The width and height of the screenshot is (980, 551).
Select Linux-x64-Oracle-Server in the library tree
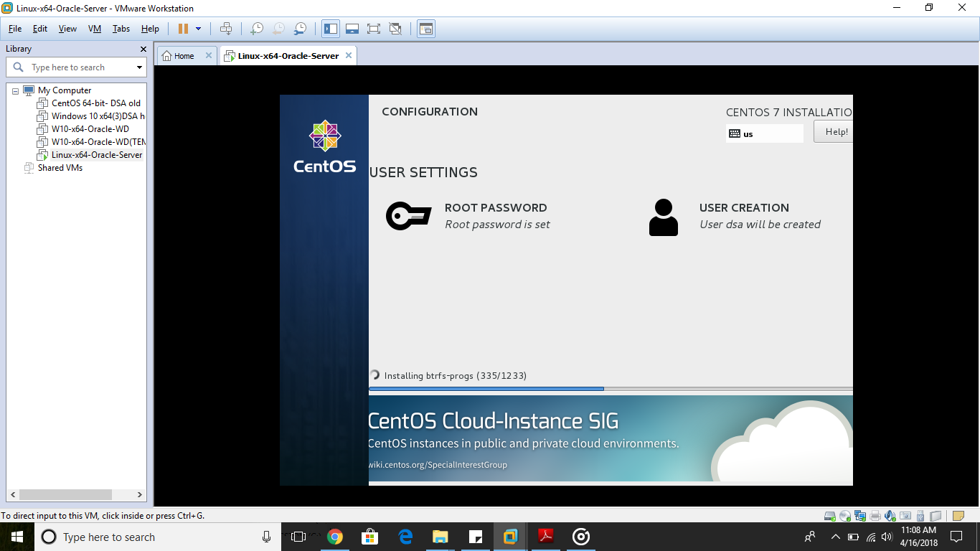[x=90, y=155]
